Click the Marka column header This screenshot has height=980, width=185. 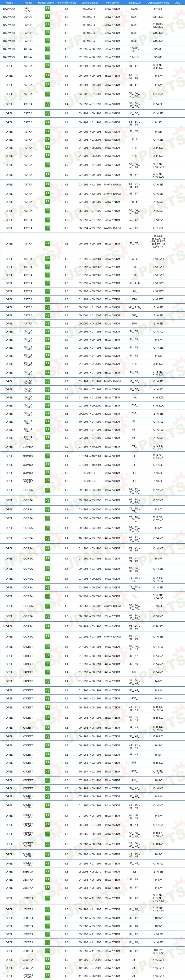pyautogui.click(x=9, y=2)
